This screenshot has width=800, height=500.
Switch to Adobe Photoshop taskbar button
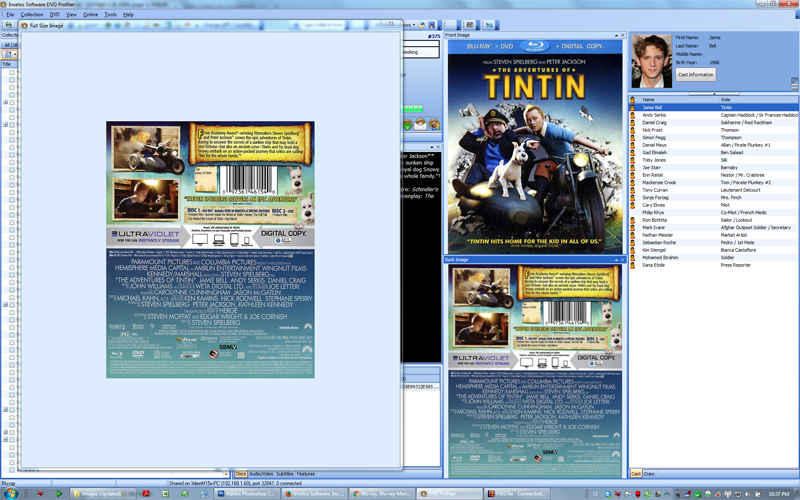247,494
